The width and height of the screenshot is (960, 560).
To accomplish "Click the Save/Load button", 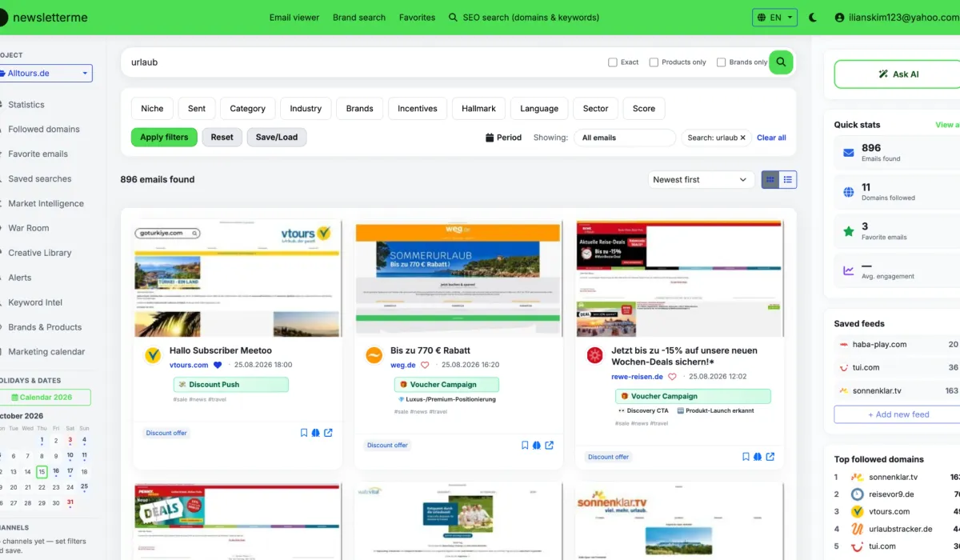I will [277, 138].
